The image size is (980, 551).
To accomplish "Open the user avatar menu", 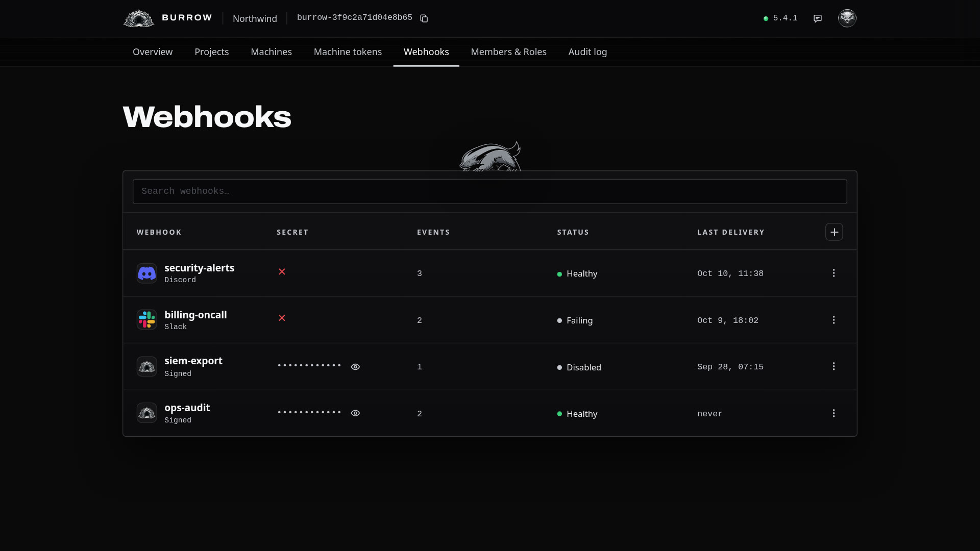I will click(x=847, y=18).
